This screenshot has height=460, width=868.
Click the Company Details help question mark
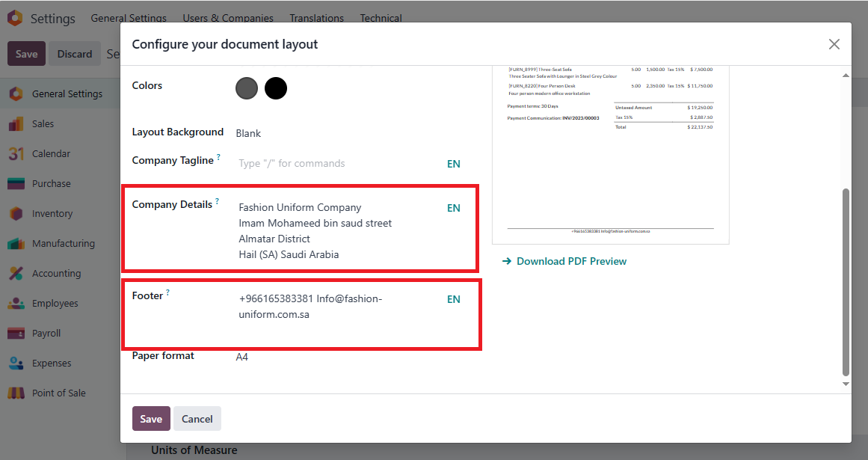217,201
